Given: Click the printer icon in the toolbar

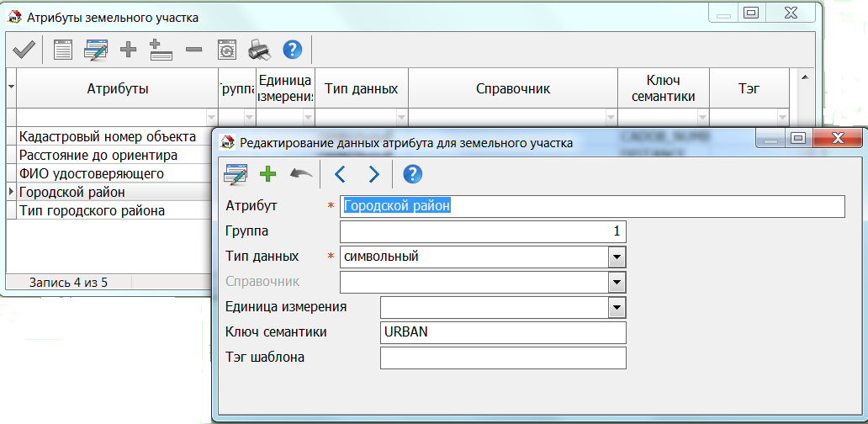Looking at the screenshot, I should pyautogui.click(x=258, y=50).
